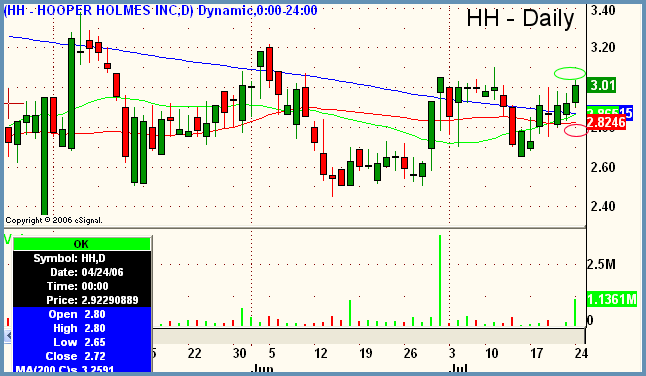Click the Date 04/24/06 row

pos(82,272)
